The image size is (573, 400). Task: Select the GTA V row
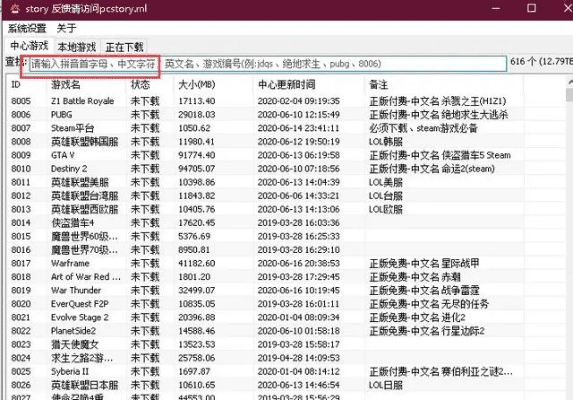(x=266, y=155)
